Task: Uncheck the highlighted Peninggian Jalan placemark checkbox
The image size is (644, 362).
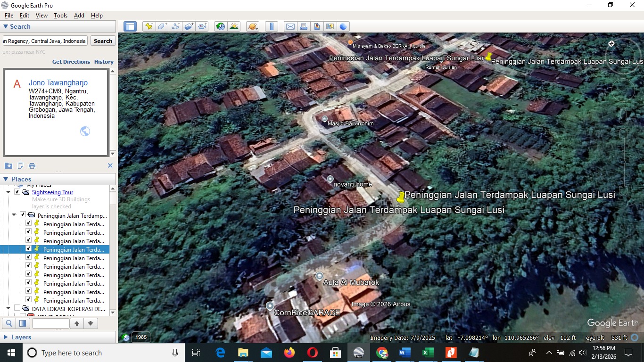Action: (x=28, y=249)
